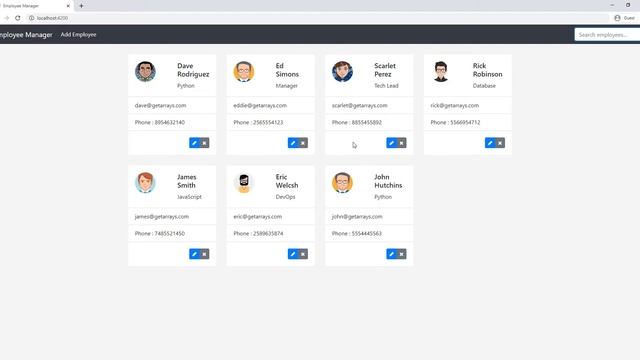Click John Hutchins' avatar image
The width and height of the screenshot is (640, 360).
[342, 182]
